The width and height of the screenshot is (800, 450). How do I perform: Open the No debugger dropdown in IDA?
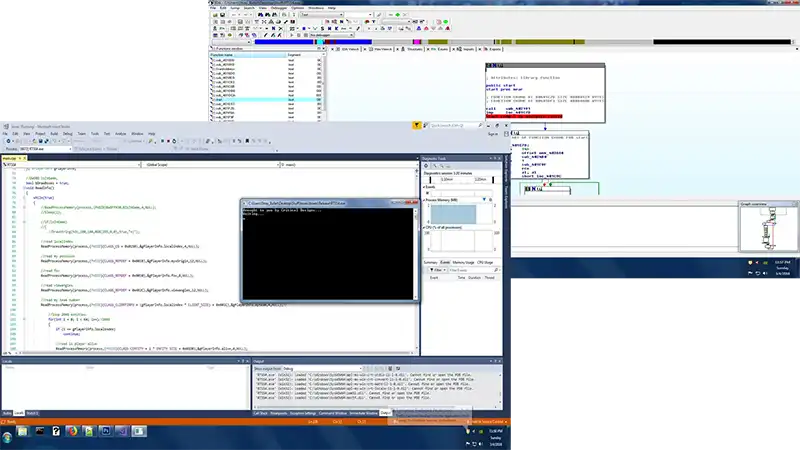tap(331, 35)
